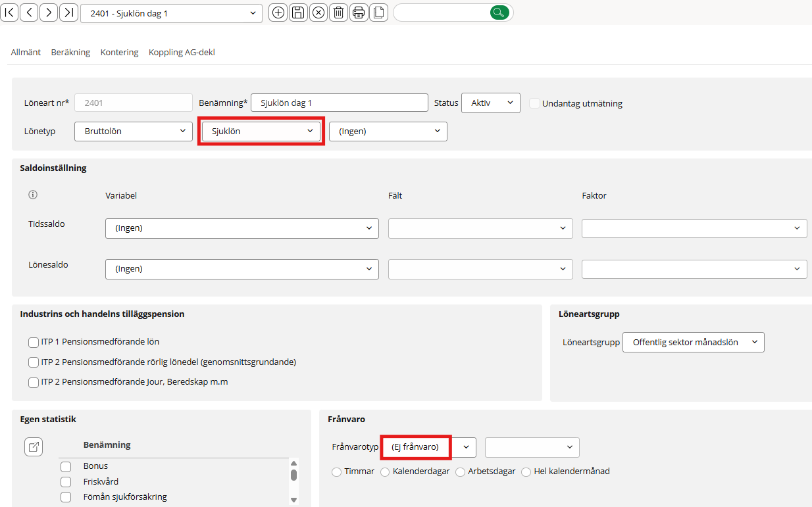The image size is (812, 507).
Task: Create new löneart with plus icon
Action: point(278,12)
